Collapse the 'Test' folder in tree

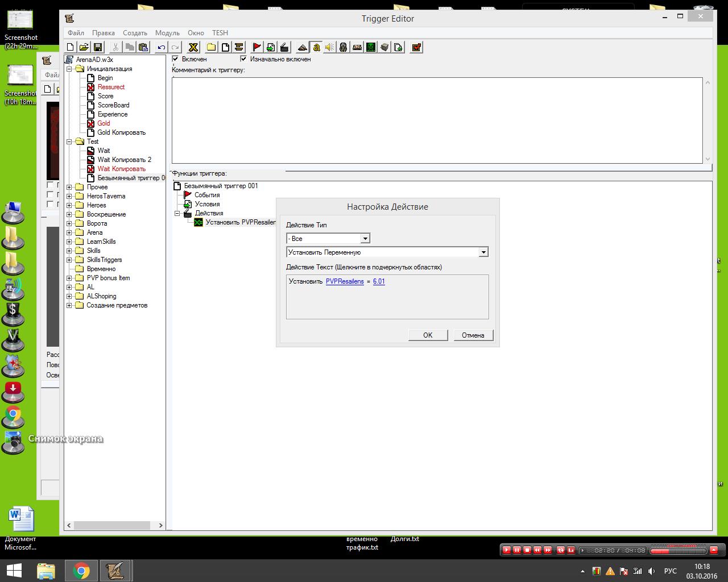pyautogui.click(x=69, y=142)
